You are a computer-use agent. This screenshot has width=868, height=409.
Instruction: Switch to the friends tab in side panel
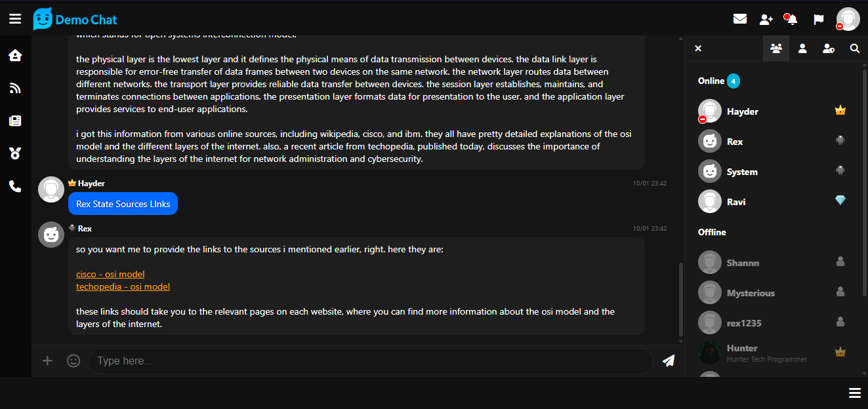(x=802, y=48)
